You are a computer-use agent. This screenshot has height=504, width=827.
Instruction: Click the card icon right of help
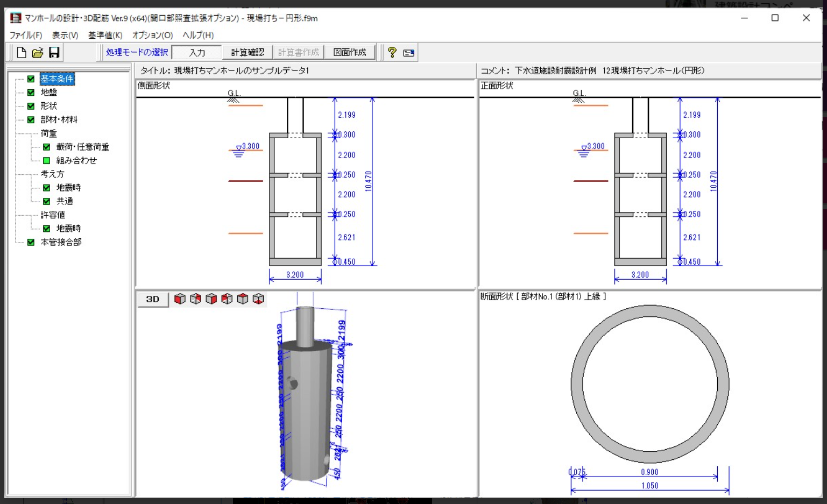point(408,53)
